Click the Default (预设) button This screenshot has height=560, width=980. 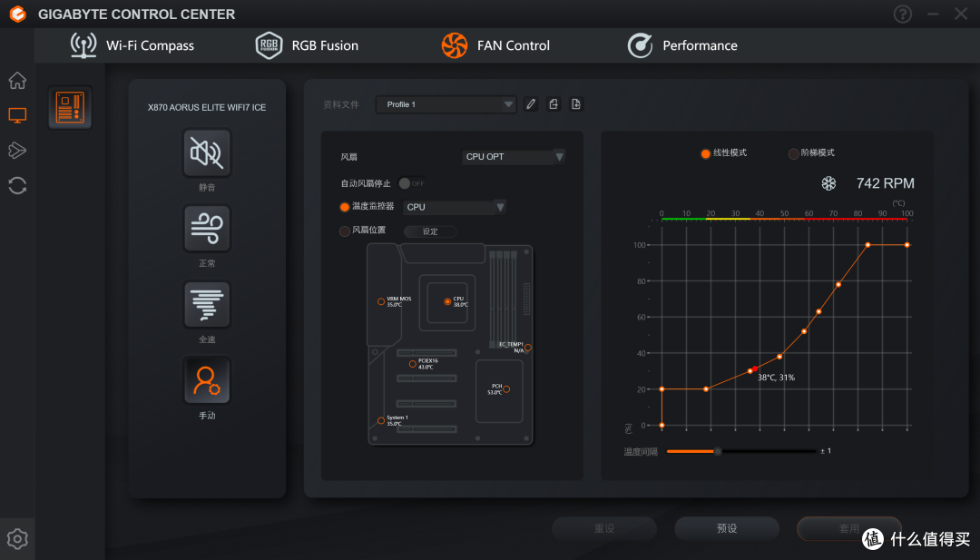point(726,528)
